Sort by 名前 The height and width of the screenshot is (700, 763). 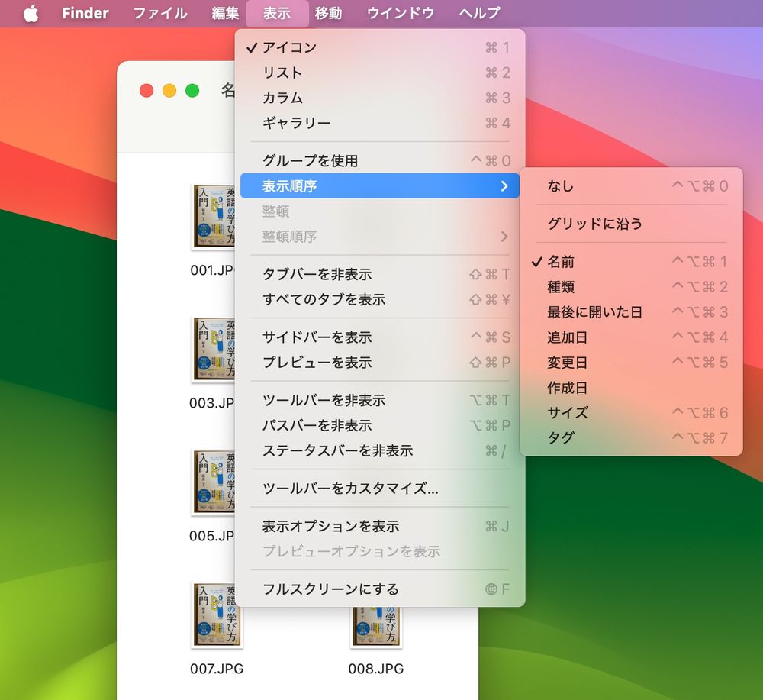(x=631, y=261)
